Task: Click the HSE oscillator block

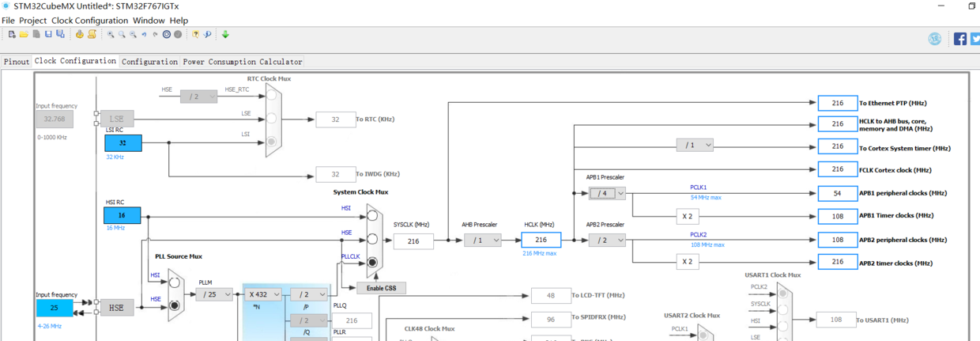Action: (x=117, y=308)
